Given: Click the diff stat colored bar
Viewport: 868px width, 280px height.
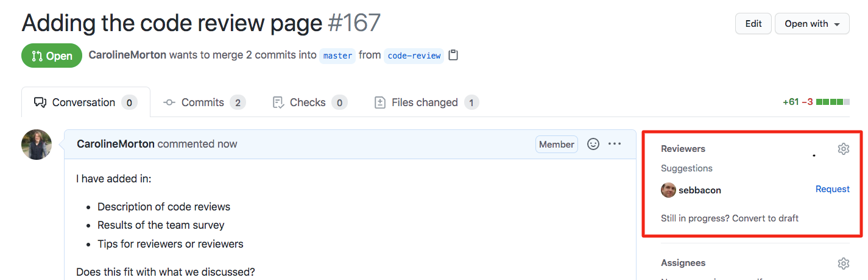Looking at the screenshot, I should coord(833,102).
